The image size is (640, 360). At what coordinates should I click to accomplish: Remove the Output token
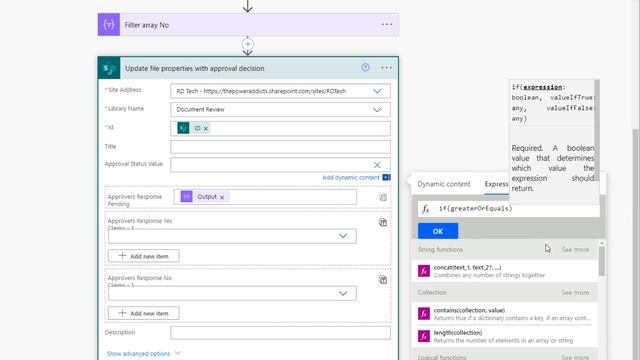[x=222, y=197]
